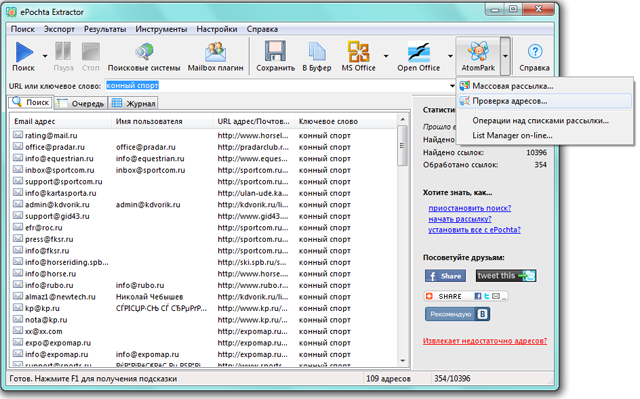Click the Проверка адресов menu icon
The height and width of the screenshot is (399, 640).
(x=464, y=101)
